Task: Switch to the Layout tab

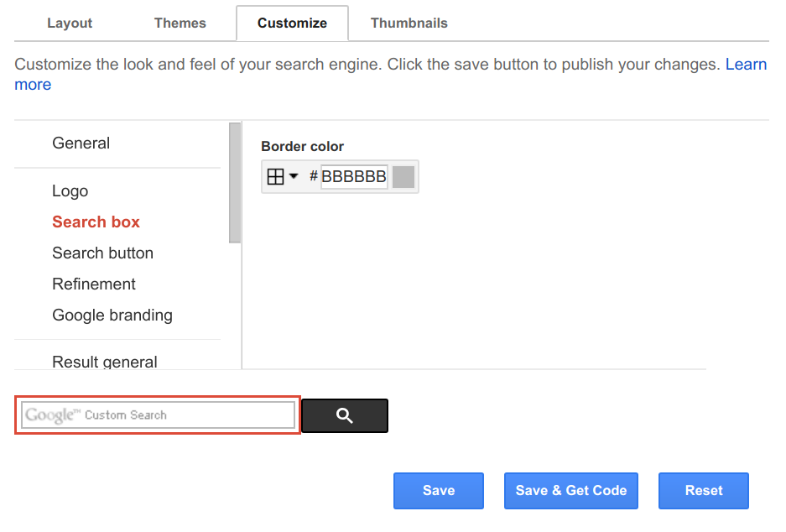Action: coord(69,23)
